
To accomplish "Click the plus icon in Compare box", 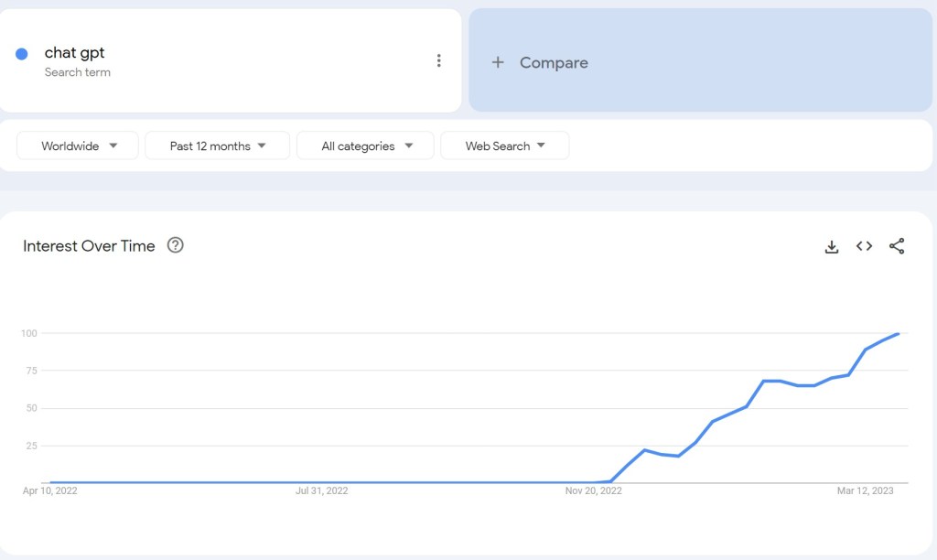I will click(498, 62).
